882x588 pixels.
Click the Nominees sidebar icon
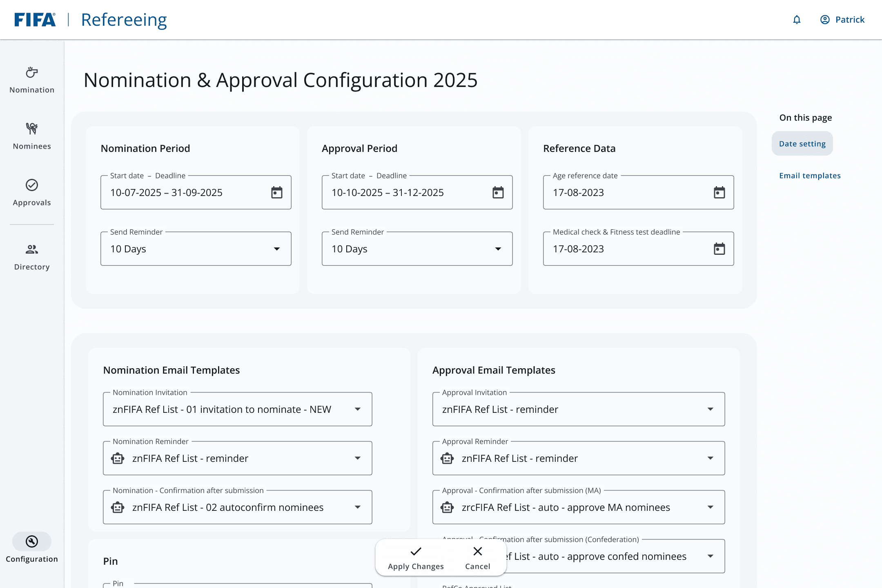coord(32,129)
